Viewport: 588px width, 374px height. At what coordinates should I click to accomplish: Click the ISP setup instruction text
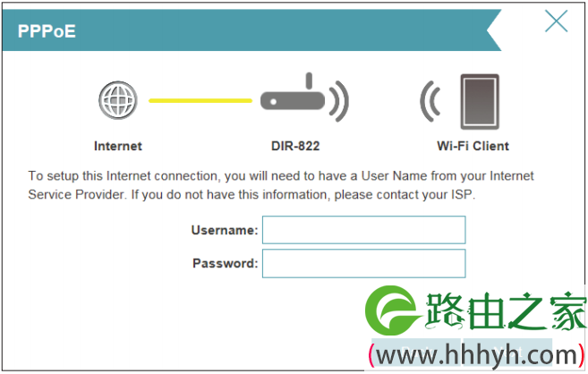coord(281,185)
